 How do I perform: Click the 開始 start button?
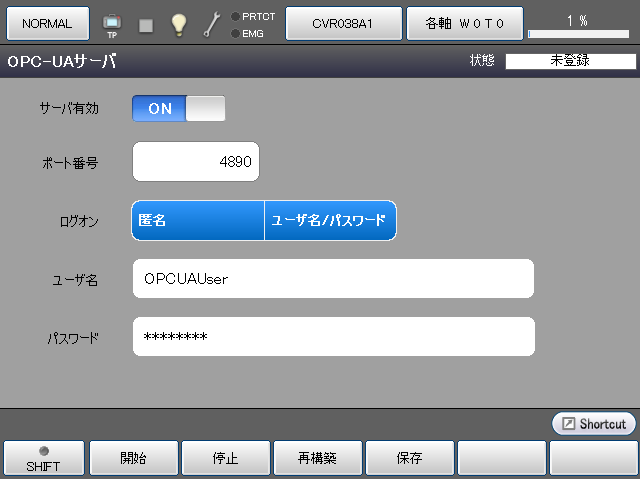[x=133, y=459]
